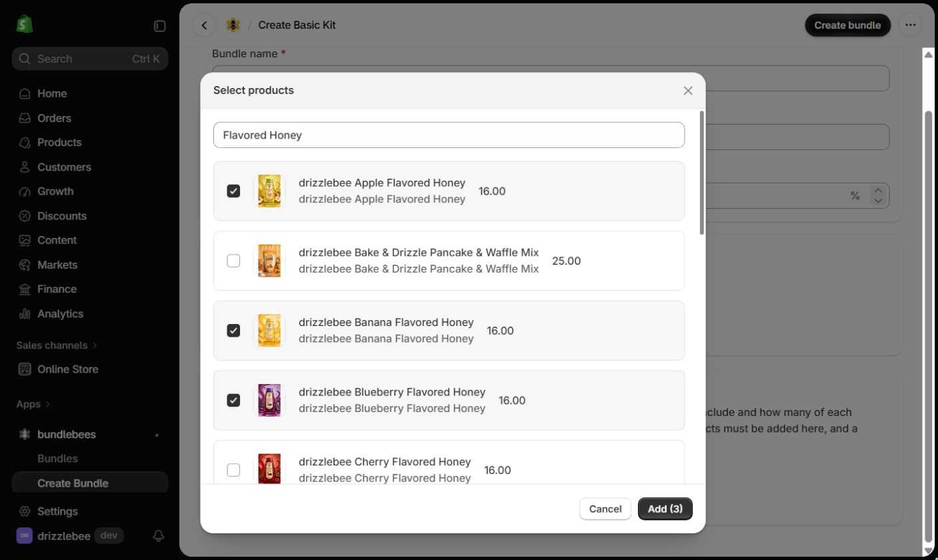
Task: Click the Growth gauge icon
Action: click(25, 191)
